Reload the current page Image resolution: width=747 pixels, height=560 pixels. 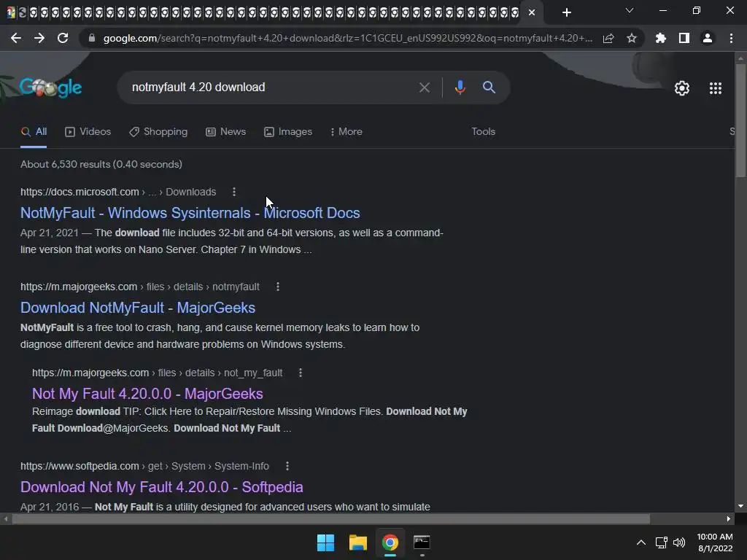coord(63,38)
